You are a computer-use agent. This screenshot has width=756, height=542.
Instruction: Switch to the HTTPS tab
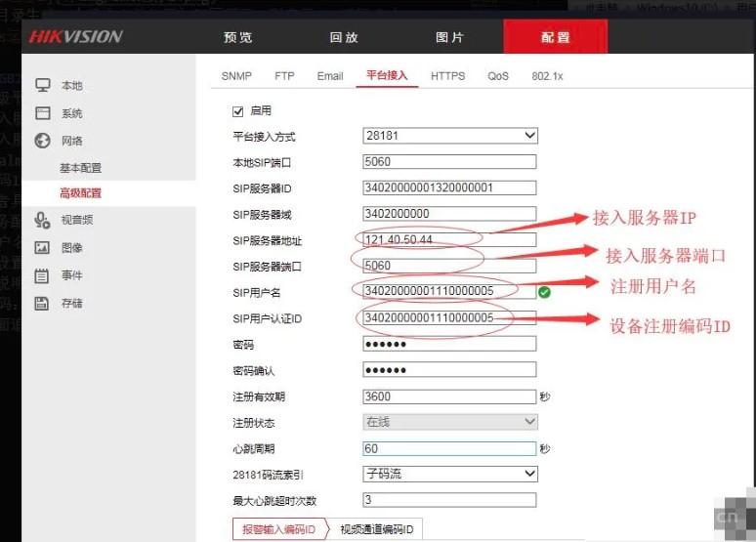(447, 76)
